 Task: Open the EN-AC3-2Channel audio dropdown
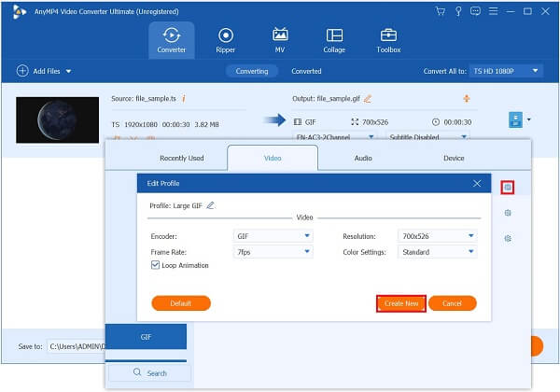point(335,137)
